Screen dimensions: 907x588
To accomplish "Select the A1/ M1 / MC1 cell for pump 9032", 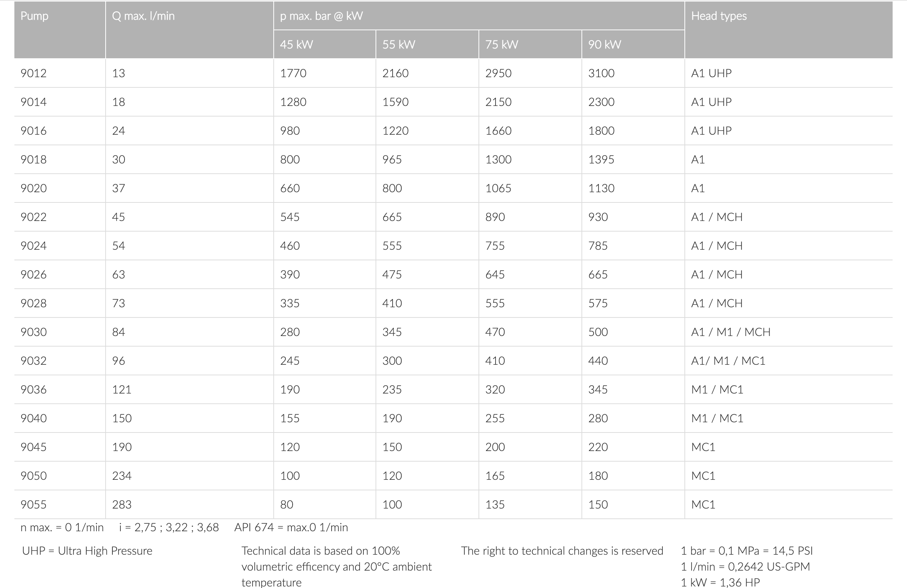I will click(x=728, y=361).
